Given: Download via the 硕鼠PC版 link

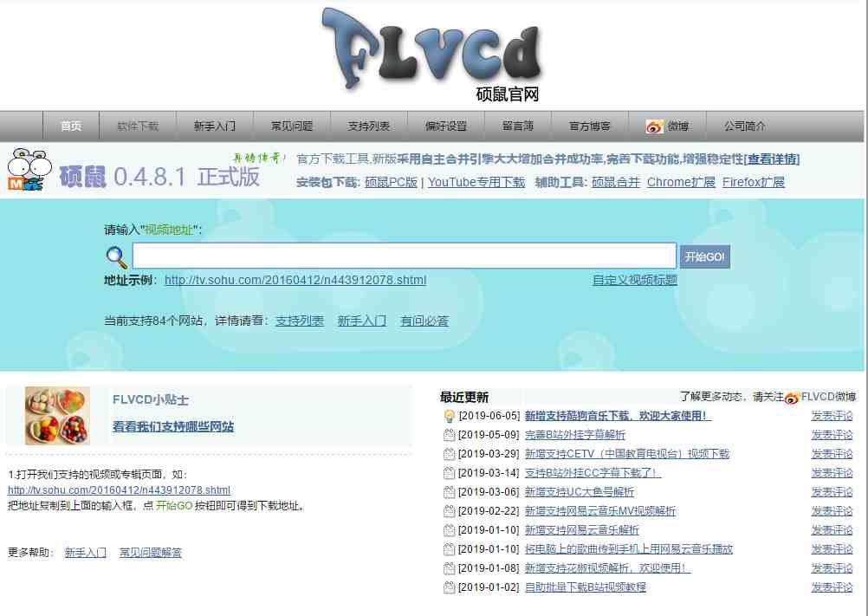Looking at the screenshot, I should [391, 182].
